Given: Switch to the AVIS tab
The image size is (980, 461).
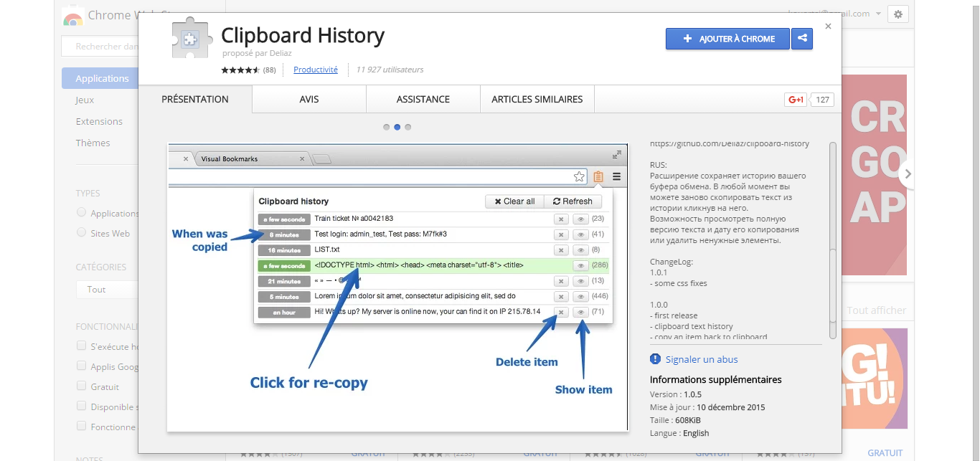Looking at the screenshot, I should click(x=309, y=100).
